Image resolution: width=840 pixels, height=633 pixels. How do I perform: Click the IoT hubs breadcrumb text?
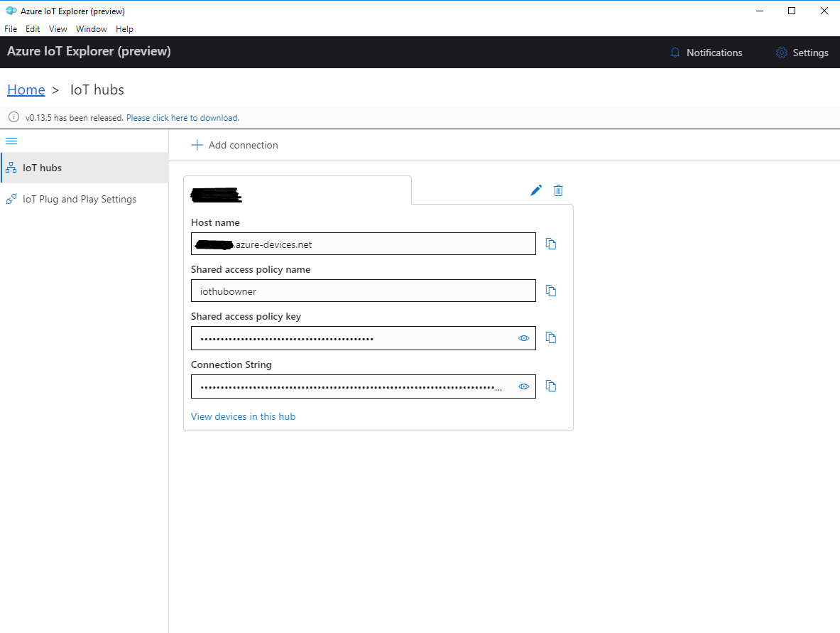[x=97, y=90]
